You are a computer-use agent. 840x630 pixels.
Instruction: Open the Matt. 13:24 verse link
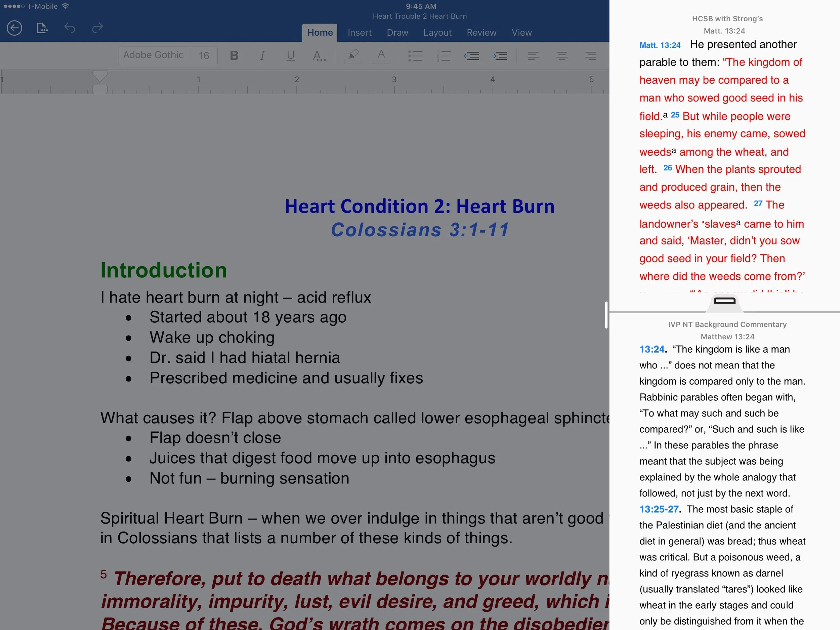point(660,45)
